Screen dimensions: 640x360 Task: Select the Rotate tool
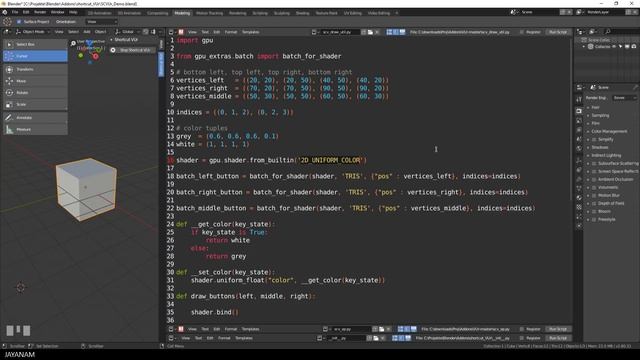35,93
